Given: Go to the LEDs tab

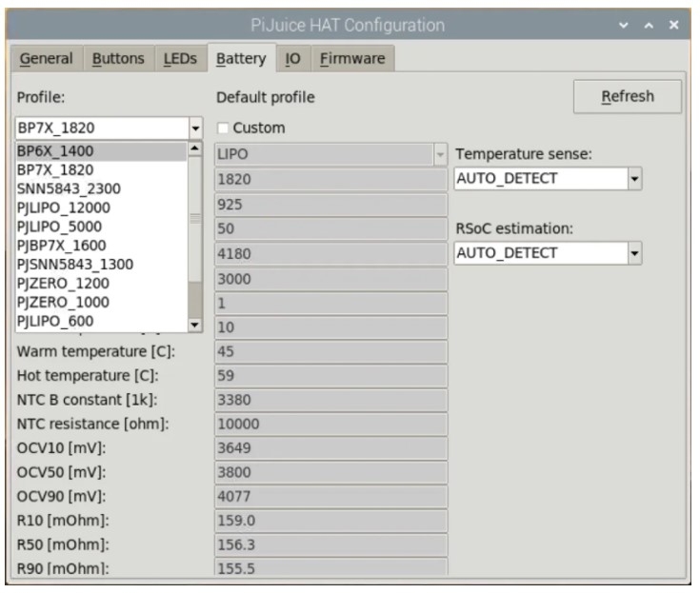Looking at the screenshot, I should tap(180, 58).
